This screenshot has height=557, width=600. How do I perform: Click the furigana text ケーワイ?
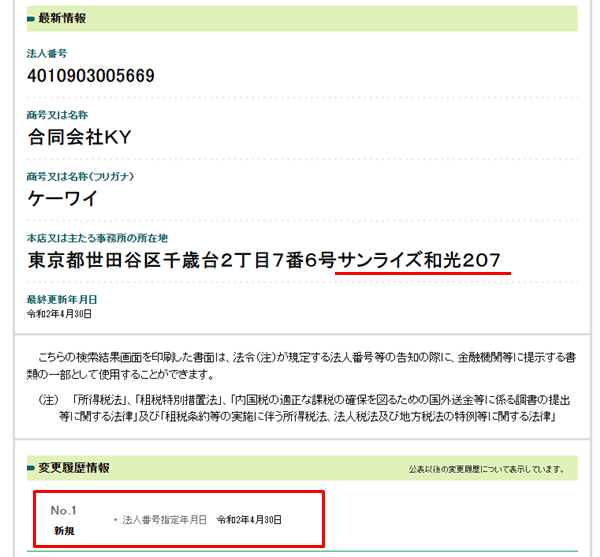coord(62,199)
